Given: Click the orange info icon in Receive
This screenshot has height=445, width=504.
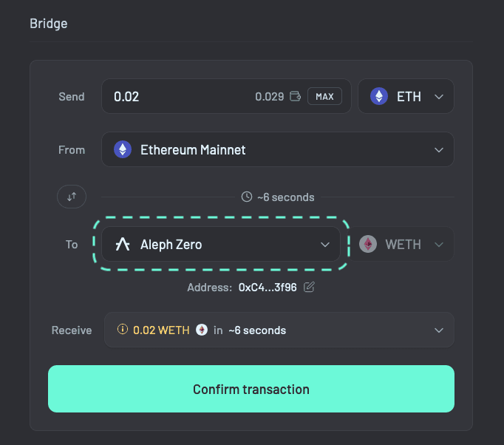Looking at the screenshot, I should (x=123, y=330).
